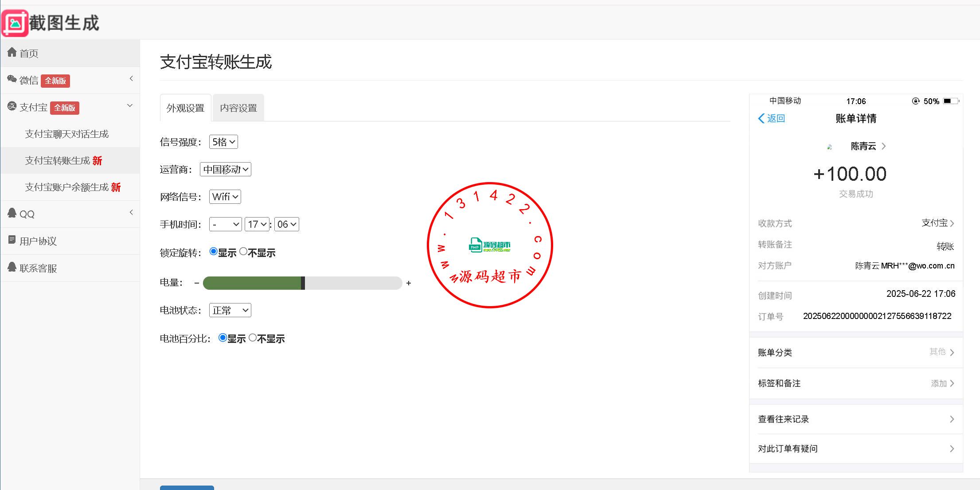Select 不显示 for 锁定旋转
Screen dimensions: 980x490
point(243,252)
